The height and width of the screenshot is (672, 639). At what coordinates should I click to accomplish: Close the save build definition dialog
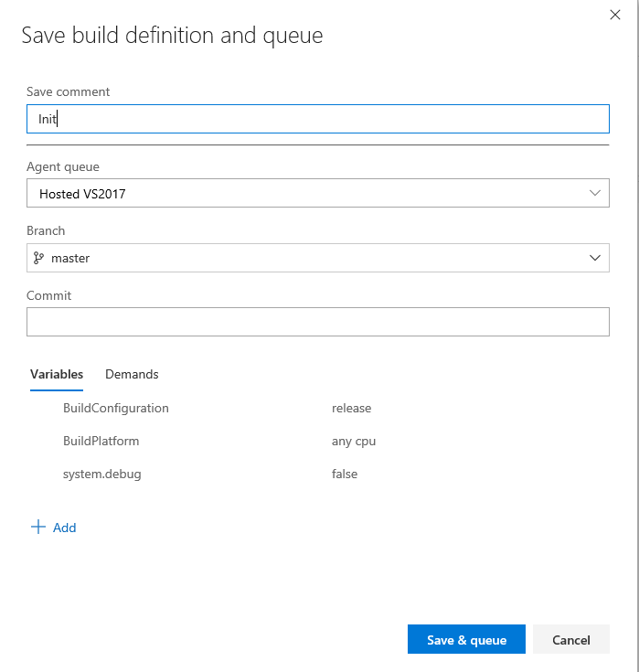(614, 14)
